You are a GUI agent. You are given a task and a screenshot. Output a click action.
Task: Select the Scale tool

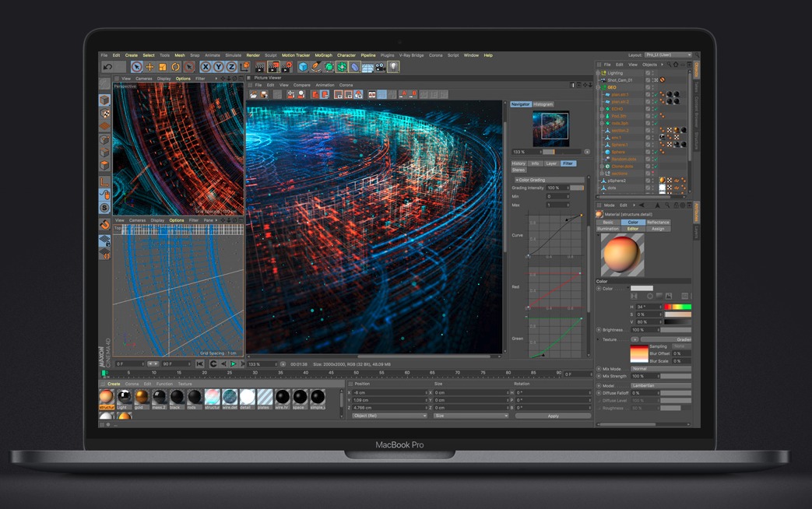click(x=163, y=67)
